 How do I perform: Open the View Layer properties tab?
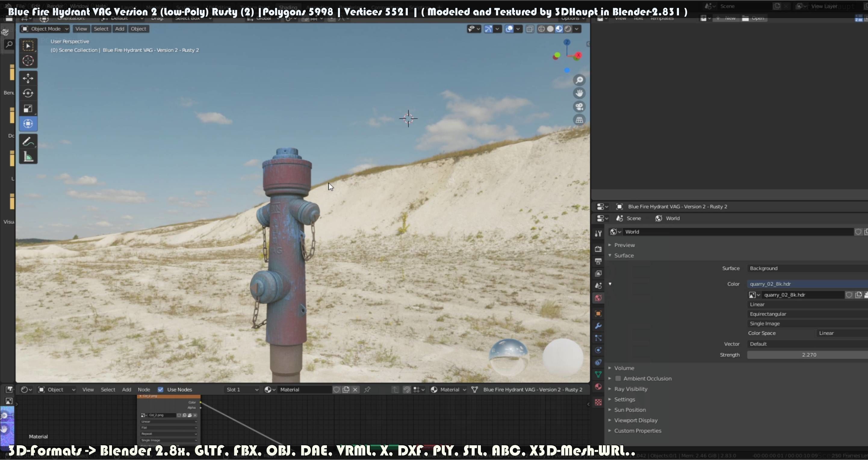(598, 273)
